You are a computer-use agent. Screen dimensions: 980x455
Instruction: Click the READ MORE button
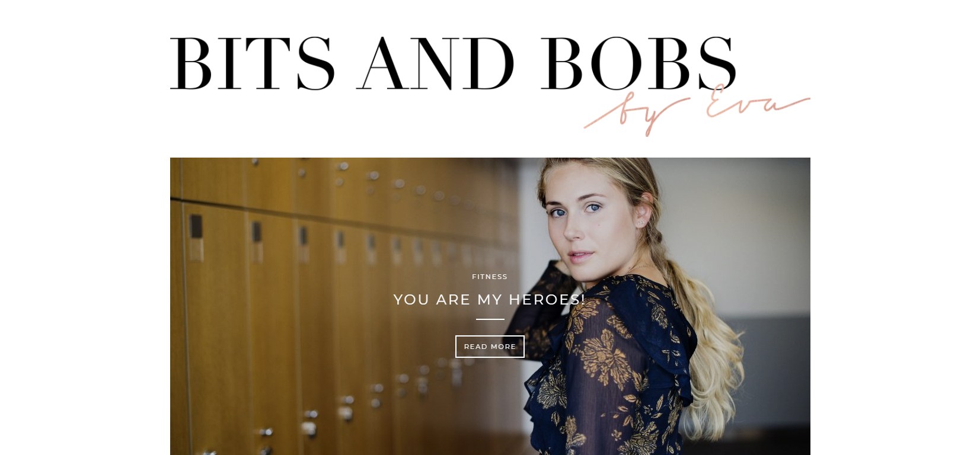click(490, 347)
